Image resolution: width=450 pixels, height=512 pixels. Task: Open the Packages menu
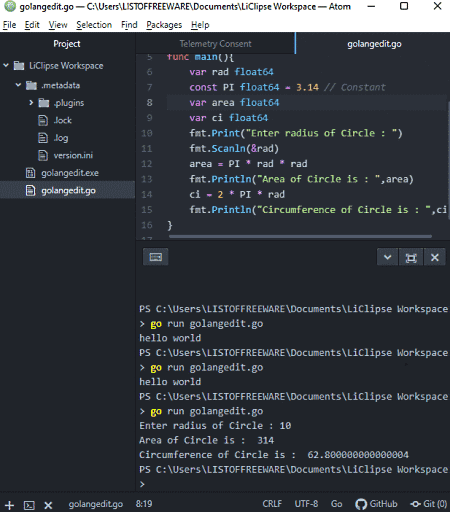pyautogui.click(x=164, y=25)
